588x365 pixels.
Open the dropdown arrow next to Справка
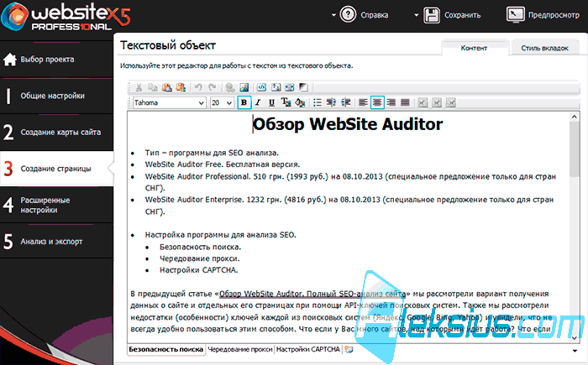(x=333, y=15)
